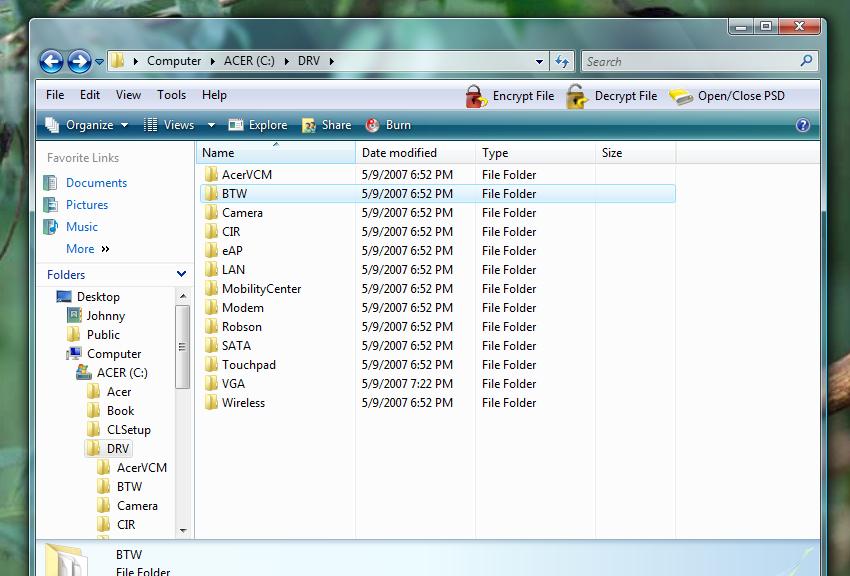Select the MobilityCenter folder icon

pyautogui.click(x=211, y=288)
